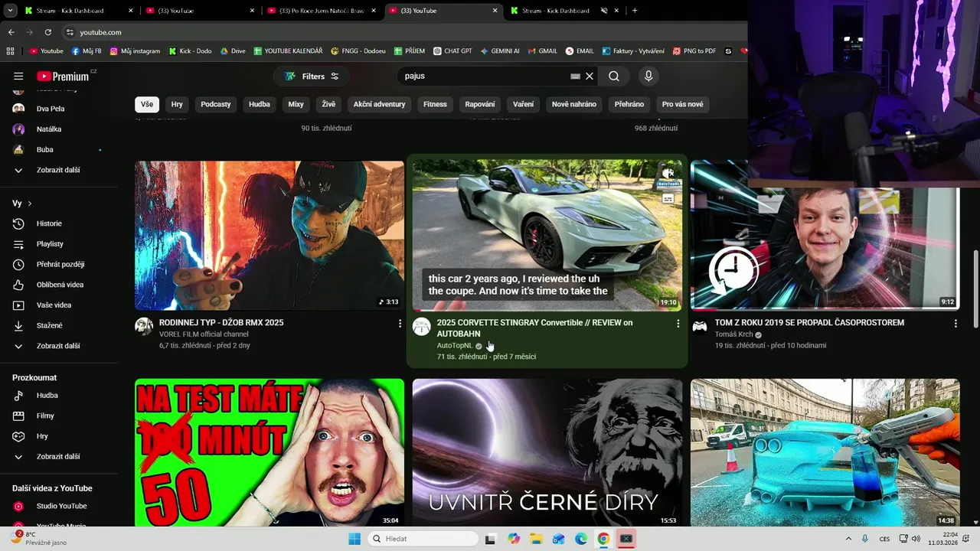Screen dimensions: 980x551
Task: Expand Zobrazit další under Vy section
Action: 59,346
